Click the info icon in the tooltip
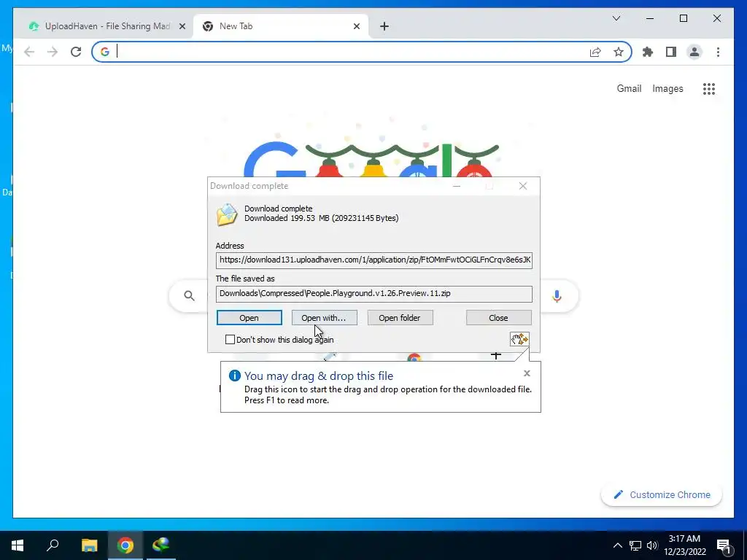 234,376
